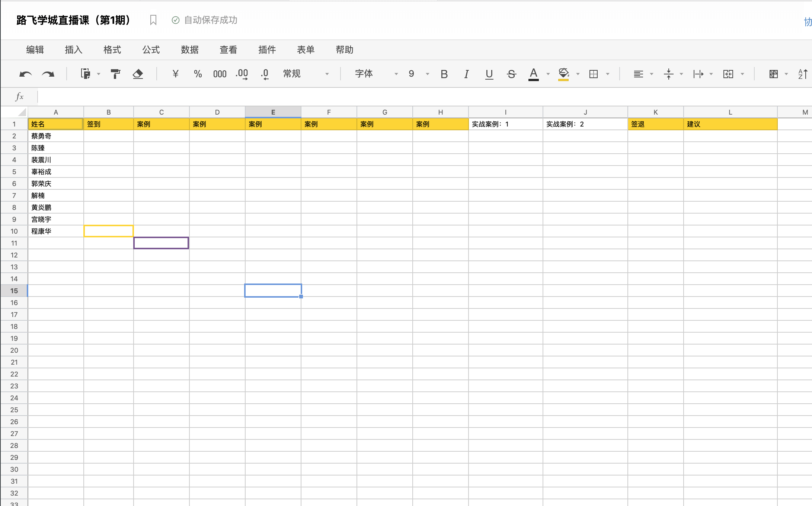The width and height of the screenshot is (812, 506).
Task: Toggle strikethrough formatting
Action: tap(511, 74)
